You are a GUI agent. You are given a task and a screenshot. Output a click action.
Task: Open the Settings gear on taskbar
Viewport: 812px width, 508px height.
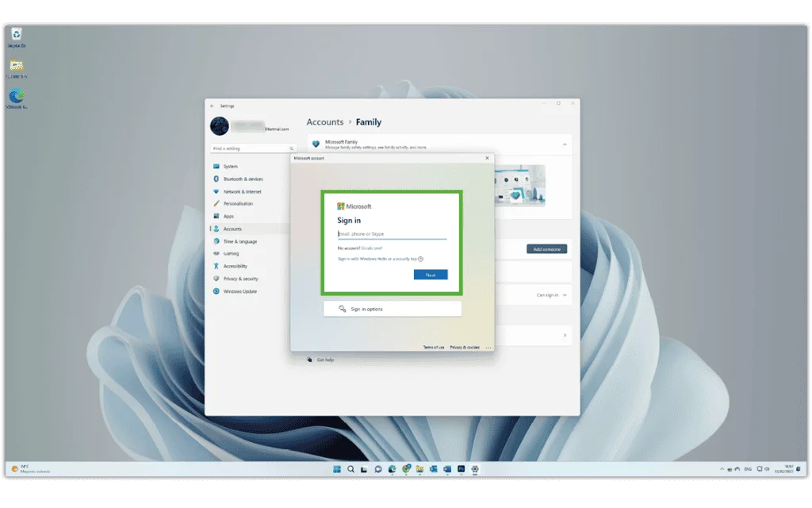(x=475, y=469)
